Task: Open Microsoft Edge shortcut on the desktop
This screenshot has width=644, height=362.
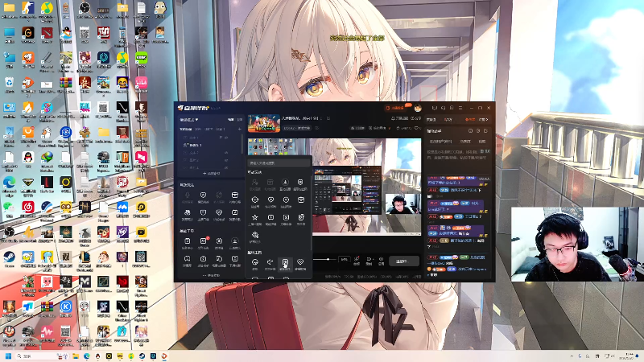Action: (x=9, y=183)
